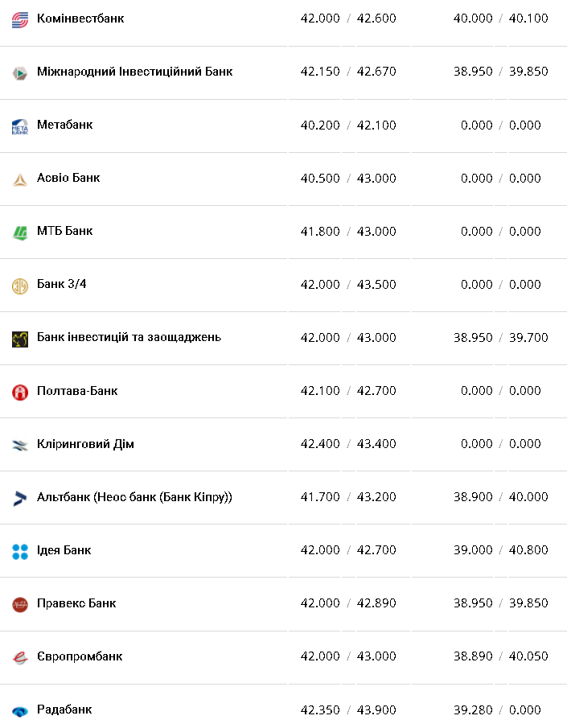Click Європромбанк rate 38.890 / 40.050

[500, 656]
